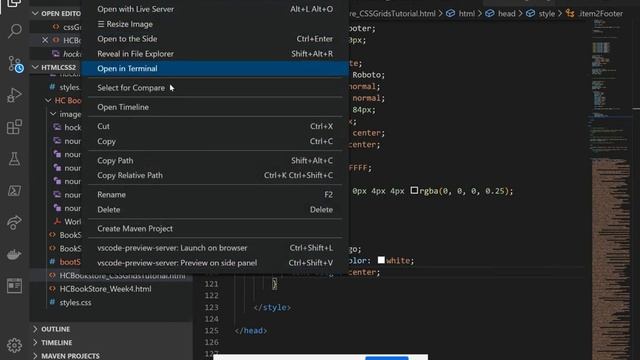Choose Open with Live Server

[x=215, y=9]
